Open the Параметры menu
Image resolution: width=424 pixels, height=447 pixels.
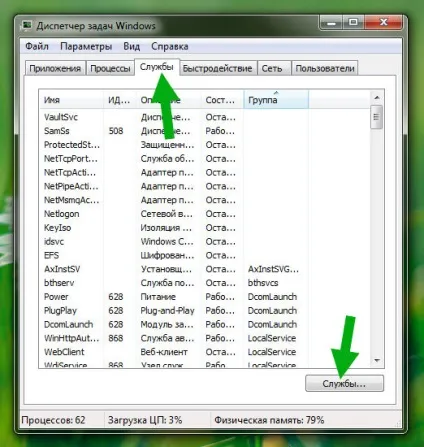(86, 46)
